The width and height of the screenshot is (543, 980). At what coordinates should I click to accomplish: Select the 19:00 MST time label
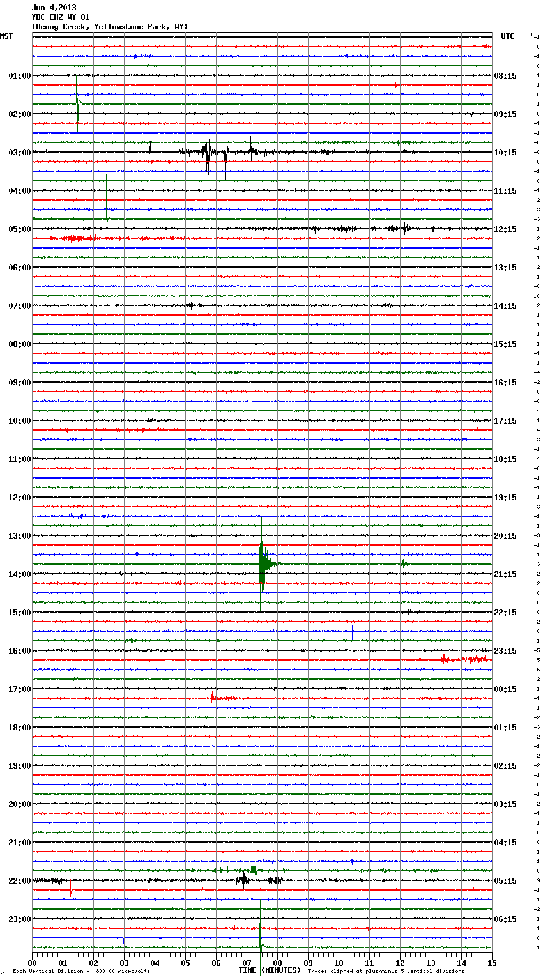click(20, 766)
